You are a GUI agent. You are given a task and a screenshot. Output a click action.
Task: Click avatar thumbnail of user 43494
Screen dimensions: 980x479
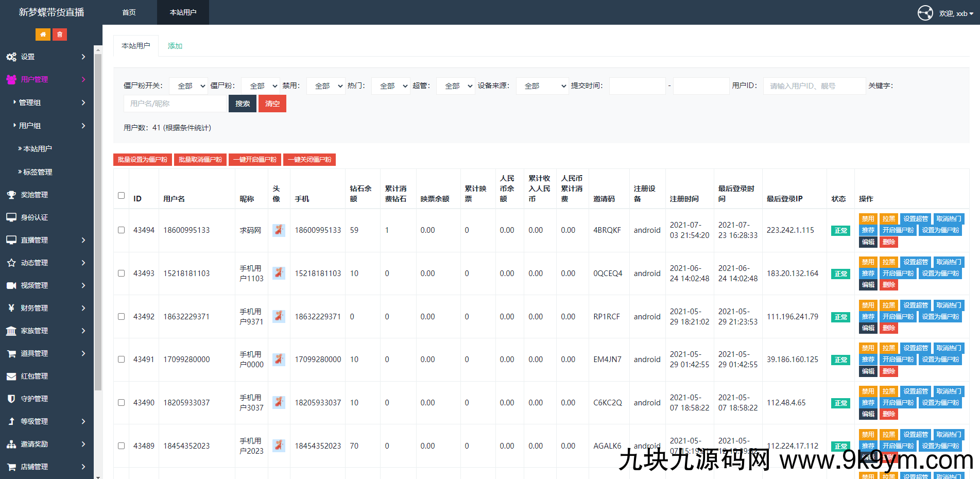[x=279, y=230]
